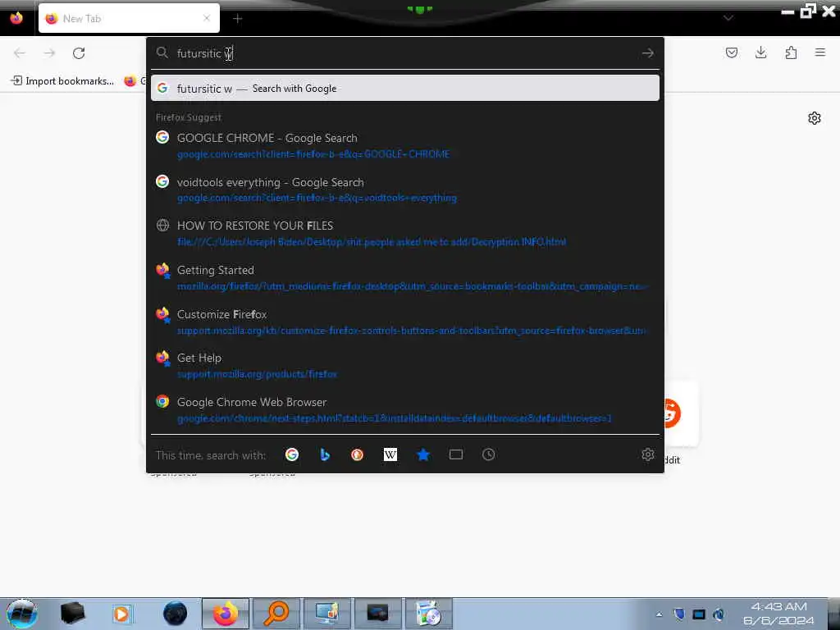Screen dimensions: 840x630
Task: Click Import bookmarks in bookmarks toolbar
Action: pos(62,81)
